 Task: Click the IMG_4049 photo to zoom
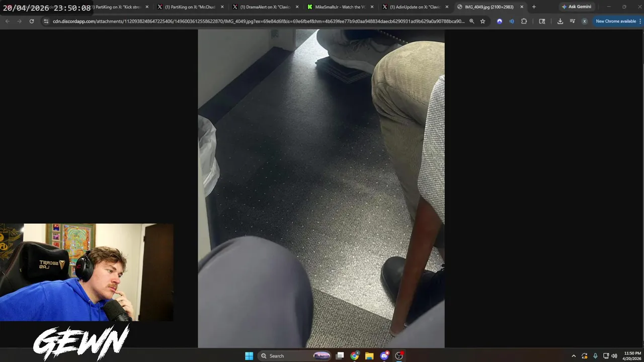click(x=321, y=189)
